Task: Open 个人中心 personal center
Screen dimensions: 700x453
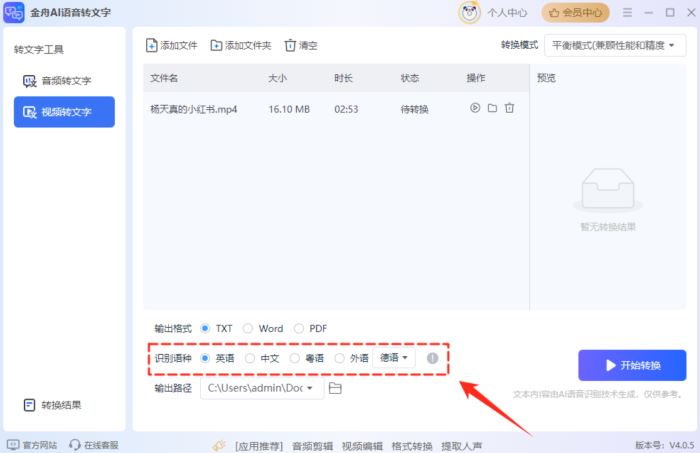Action: point(507,13)
